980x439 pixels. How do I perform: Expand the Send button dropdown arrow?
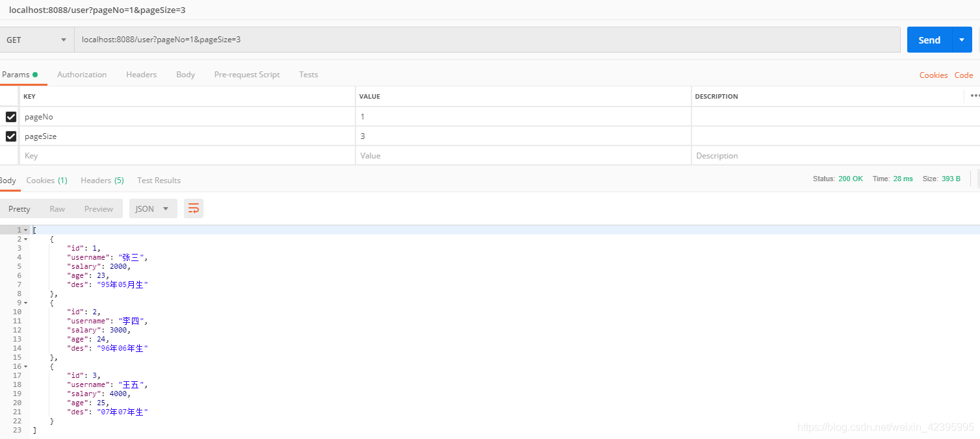(962, 40)
